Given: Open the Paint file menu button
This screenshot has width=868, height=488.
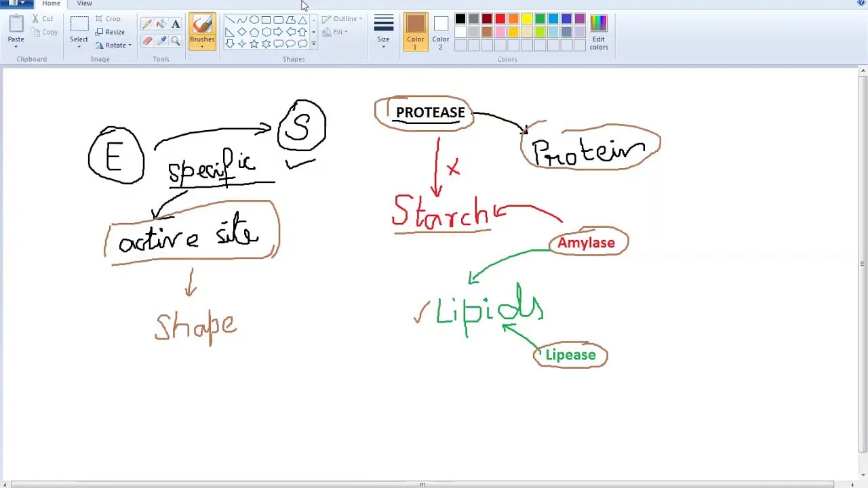Looking at the screenshot, I should tap(16, 3).
